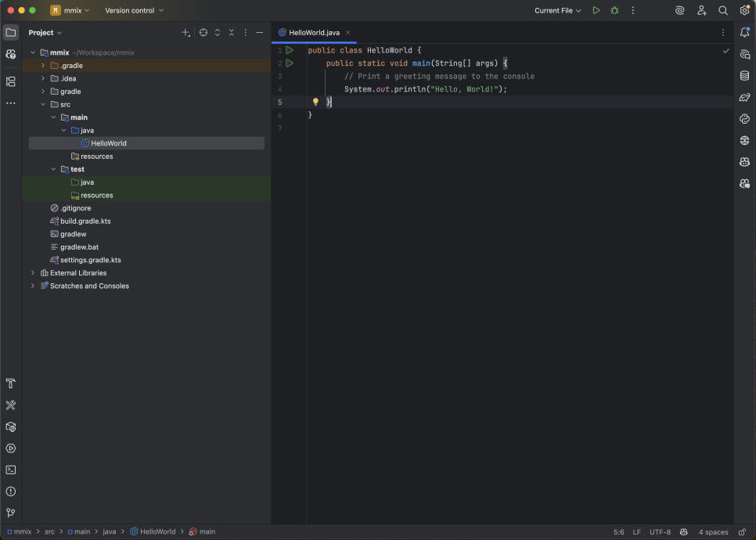Click println statement on line 4
The height and width of the screenshot is (540, 756).
pyautogui.click(x=426, y=89)
